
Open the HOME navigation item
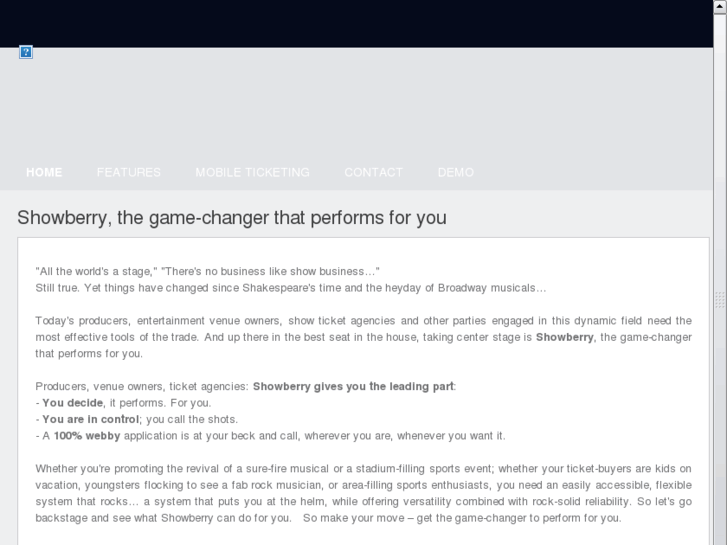[x=44, y=173]
